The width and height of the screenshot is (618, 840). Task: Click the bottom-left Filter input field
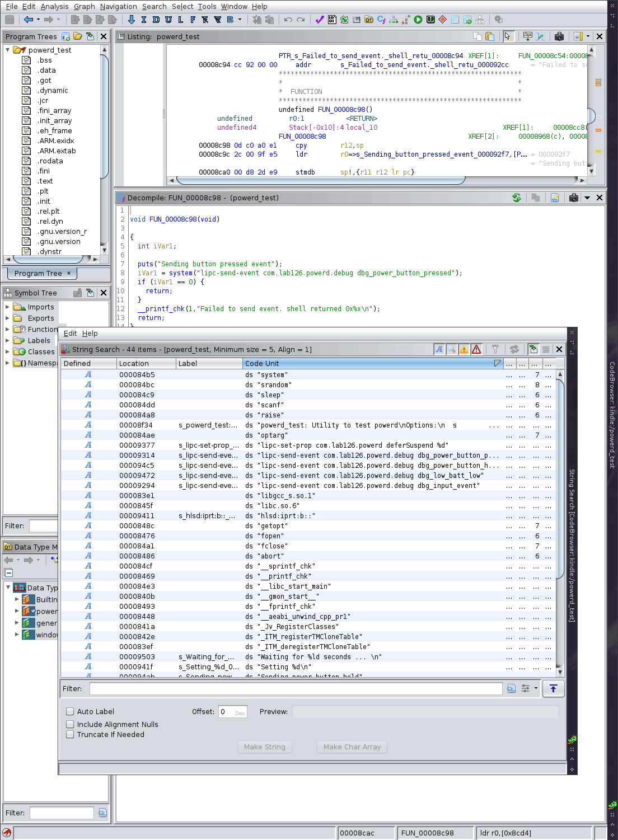point(62,813)
